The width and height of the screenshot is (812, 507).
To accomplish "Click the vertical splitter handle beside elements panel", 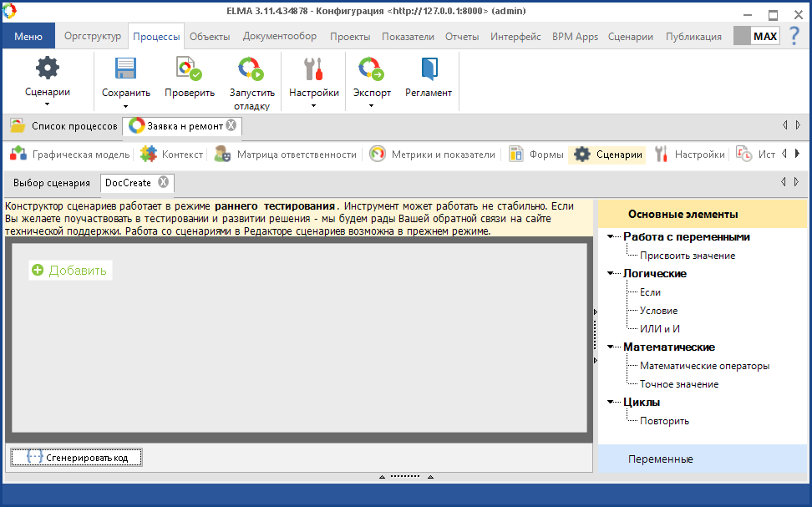I will [x=595, y=335].
